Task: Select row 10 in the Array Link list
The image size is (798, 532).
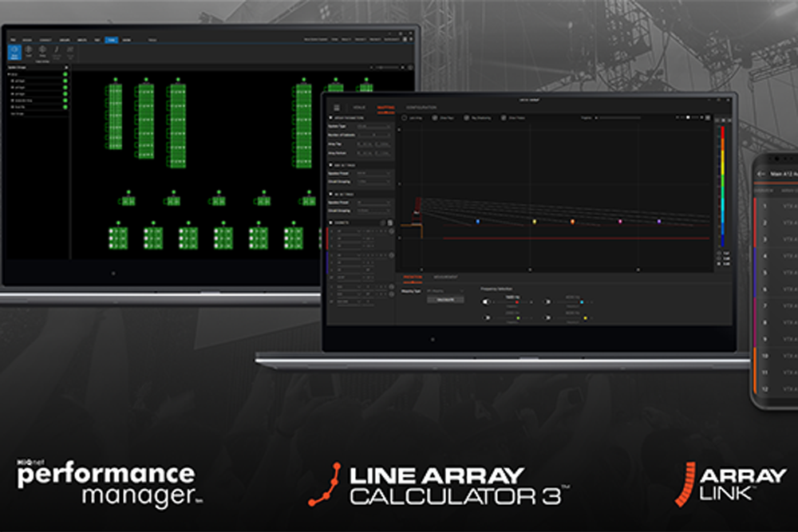Action: coord(776,356)
